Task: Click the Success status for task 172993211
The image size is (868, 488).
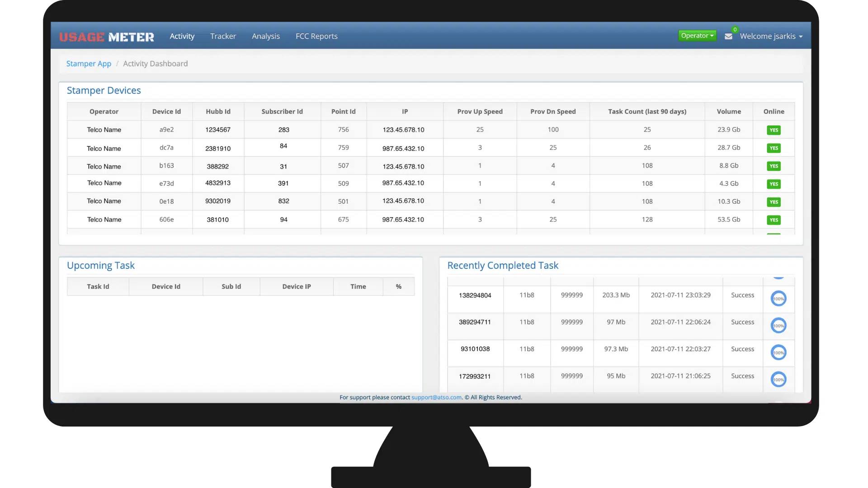Action: pyautogui.click(x=742, y=376)
